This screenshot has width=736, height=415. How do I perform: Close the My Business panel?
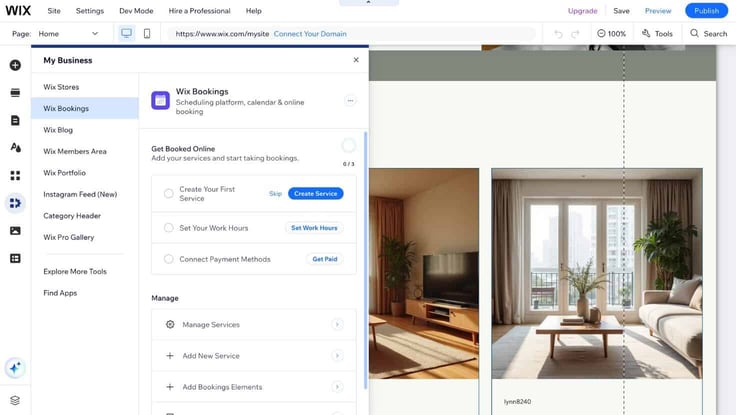click(x=356, y=60)
